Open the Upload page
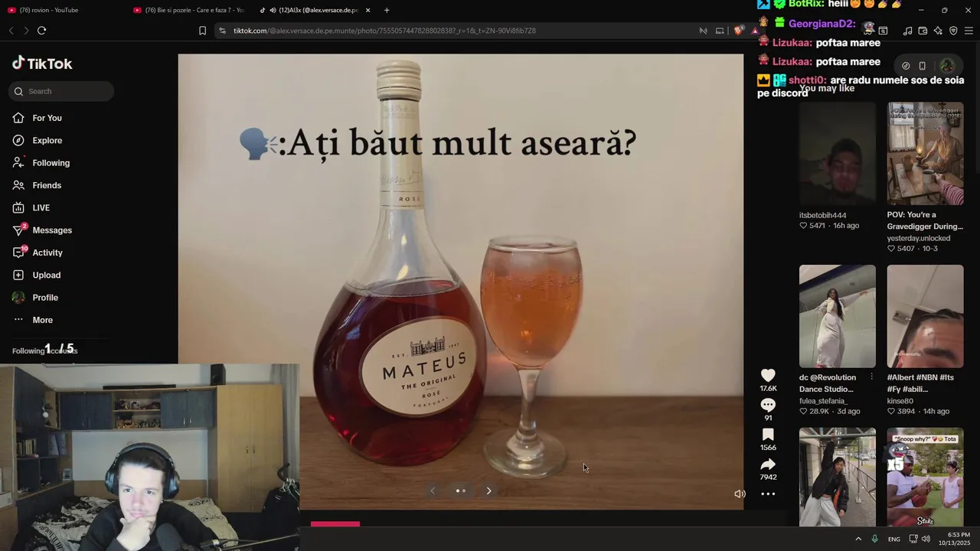This screenshot has width=980, height=551. [x=46, y=275]
